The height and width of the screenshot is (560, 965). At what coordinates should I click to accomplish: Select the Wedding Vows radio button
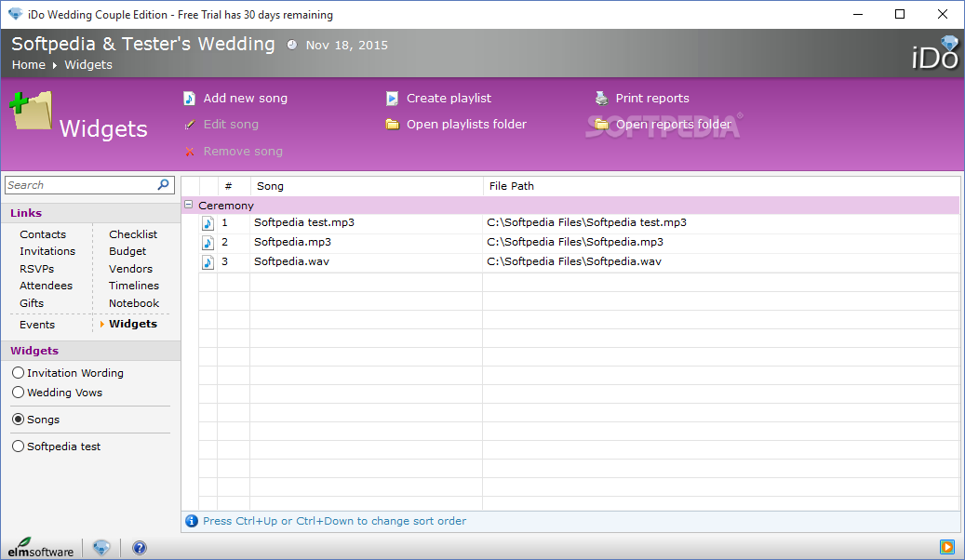[19, 393]
